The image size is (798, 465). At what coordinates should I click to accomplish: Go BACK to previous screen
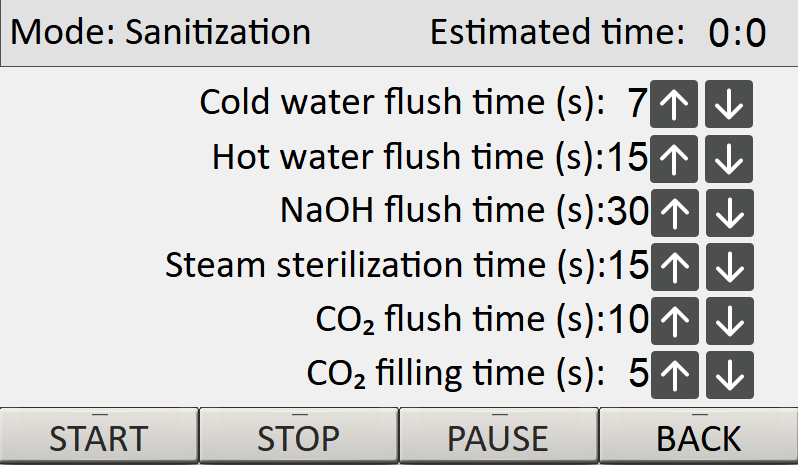pyautogui.click(x=698, y=438)
